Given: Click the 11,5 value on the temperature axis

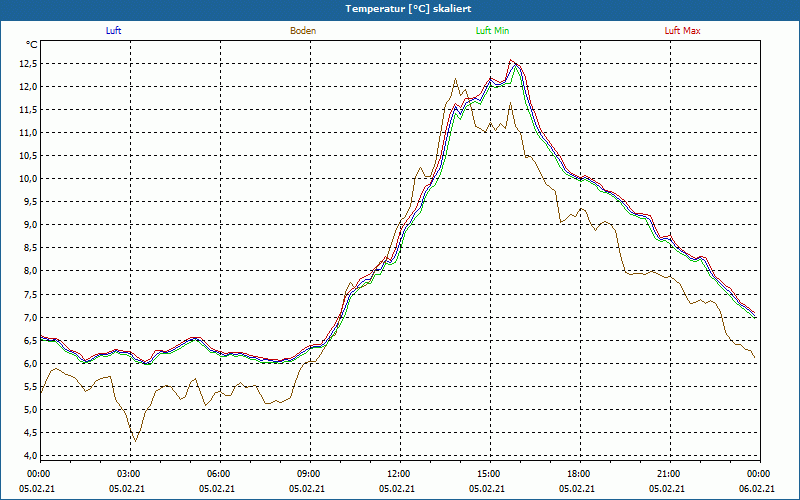Looking at the screenshot, I should click(28, 110).
